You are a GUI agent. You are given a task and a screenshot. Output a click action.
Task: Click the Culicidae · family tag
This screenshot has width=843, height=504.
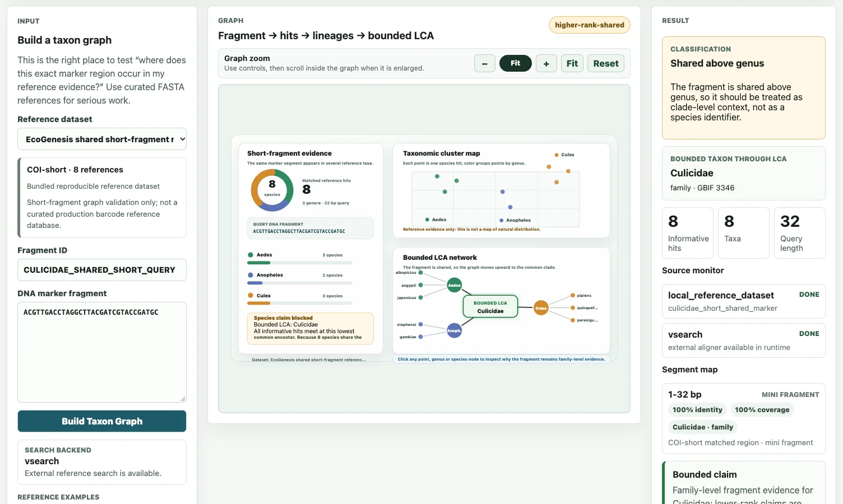(x=703, y=427)
